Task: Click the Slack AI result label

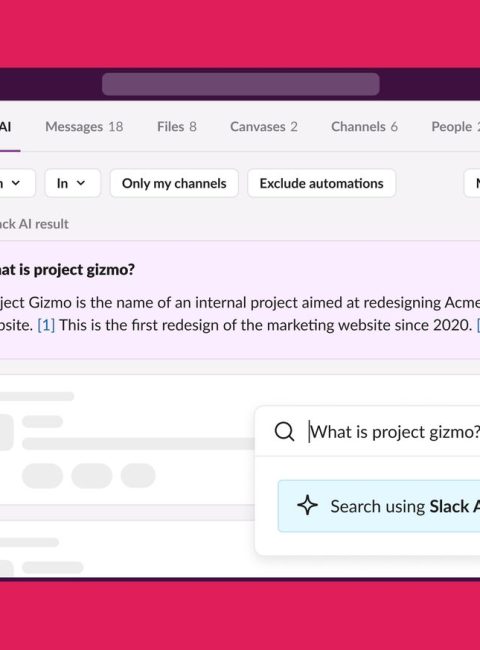Action: coord(34,224)
